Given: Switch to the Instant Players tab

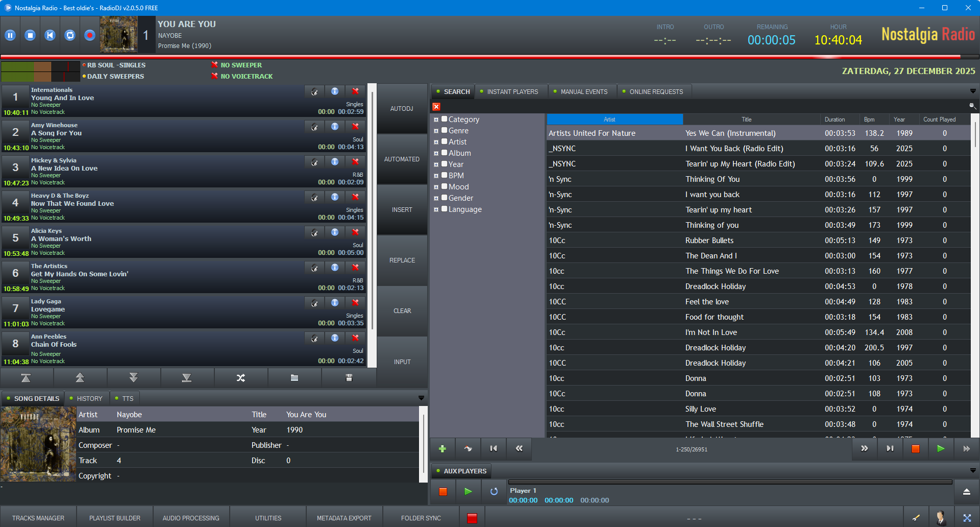Looking at the screenshot, I should 512,92.
